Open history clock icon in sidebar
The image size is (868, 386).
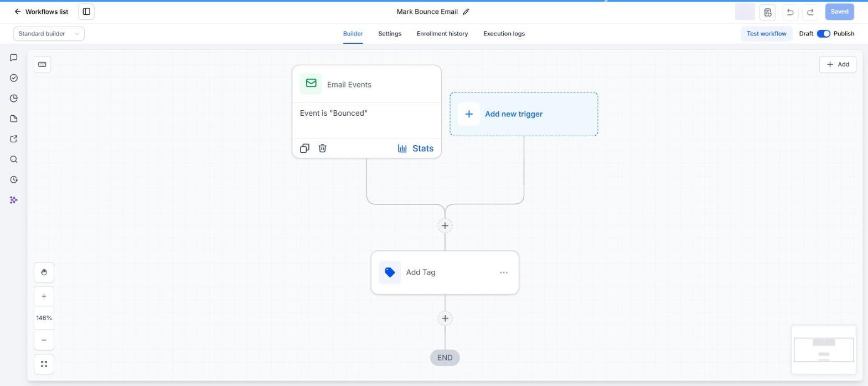tap(14, 180)
